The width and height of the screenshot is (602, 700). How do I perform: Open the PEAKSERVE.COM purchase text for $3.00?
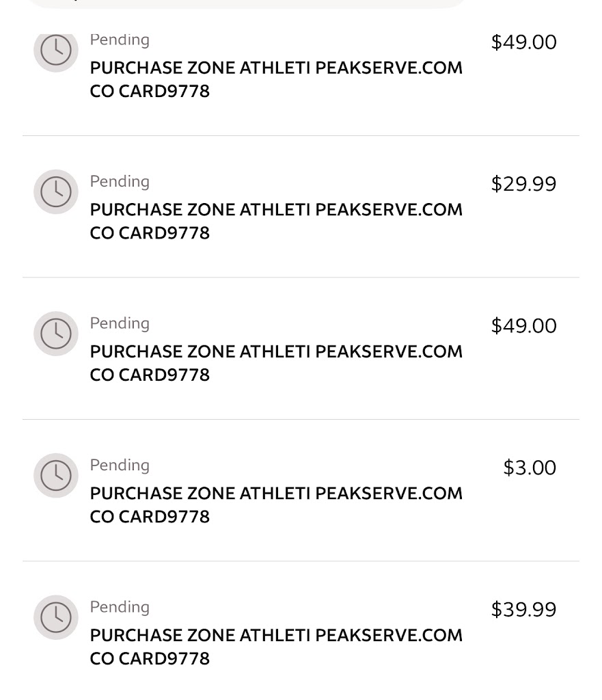(276, 504)
